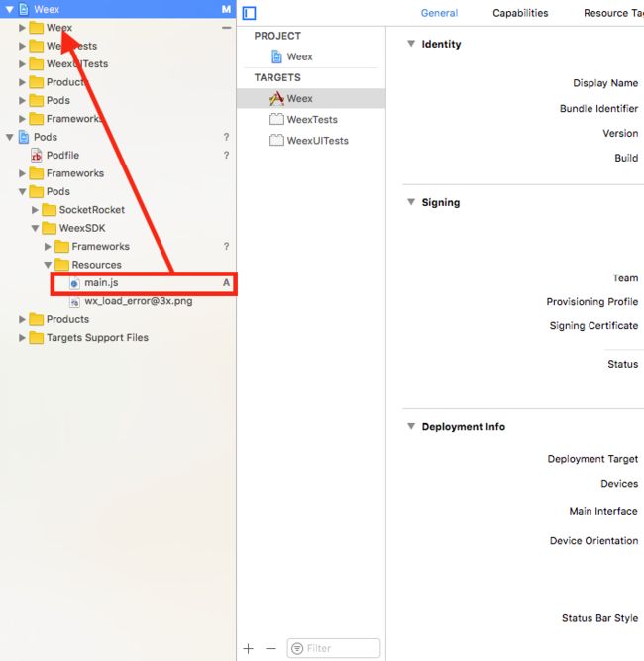
Task: Click the question mark badge beside Podfile
Action: point(226,156)
